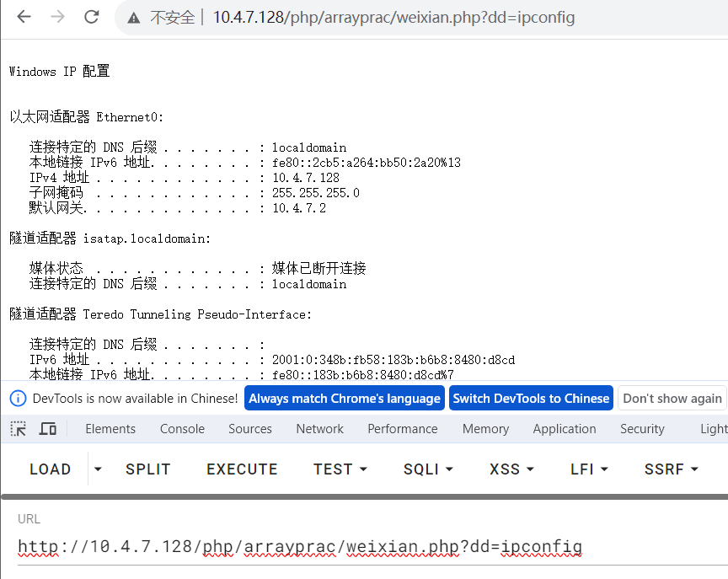Click the isatap.localdomain adapter heading
This screenshot has width=728, height=579.
coord(110,239)
